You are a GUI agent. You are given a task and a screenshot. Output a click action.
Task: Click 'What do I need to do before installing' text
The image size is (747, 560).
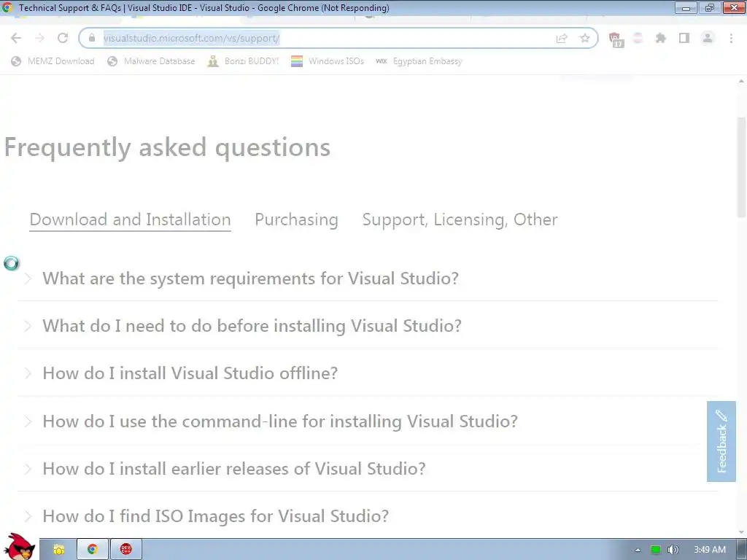(252, 326)
